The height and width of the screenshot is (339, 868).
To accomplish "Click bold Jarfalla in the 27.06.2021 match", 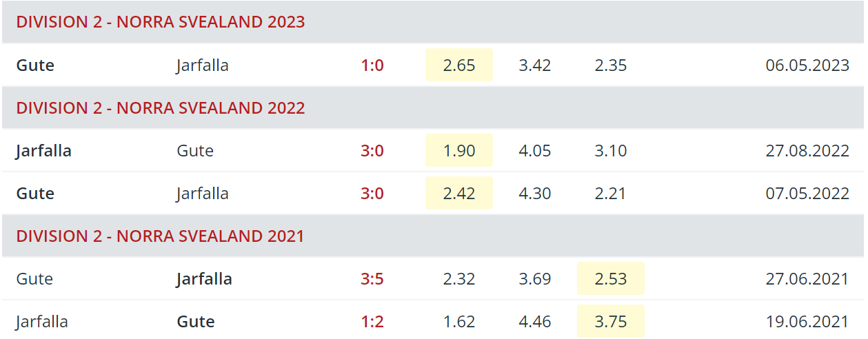I will coord(204,279).
